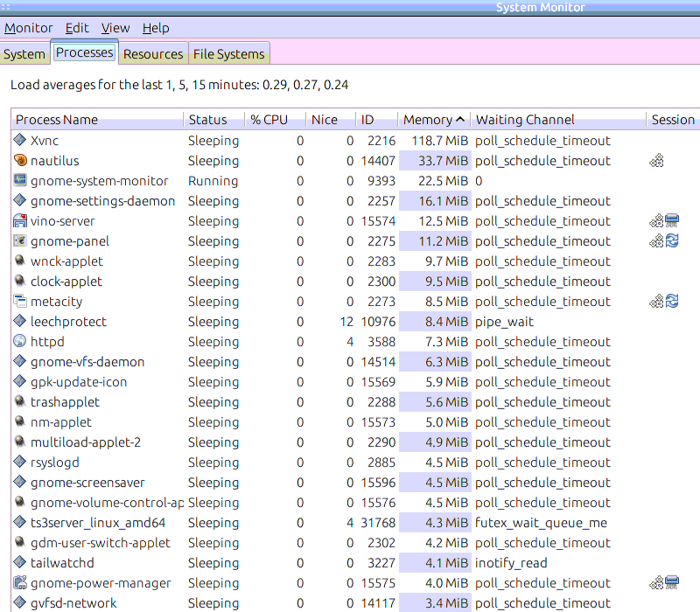Image resolution: width=700 pixels, height=612 pixels.
Task: Click the session icon in nautilus row
Action: click(656, 161)
